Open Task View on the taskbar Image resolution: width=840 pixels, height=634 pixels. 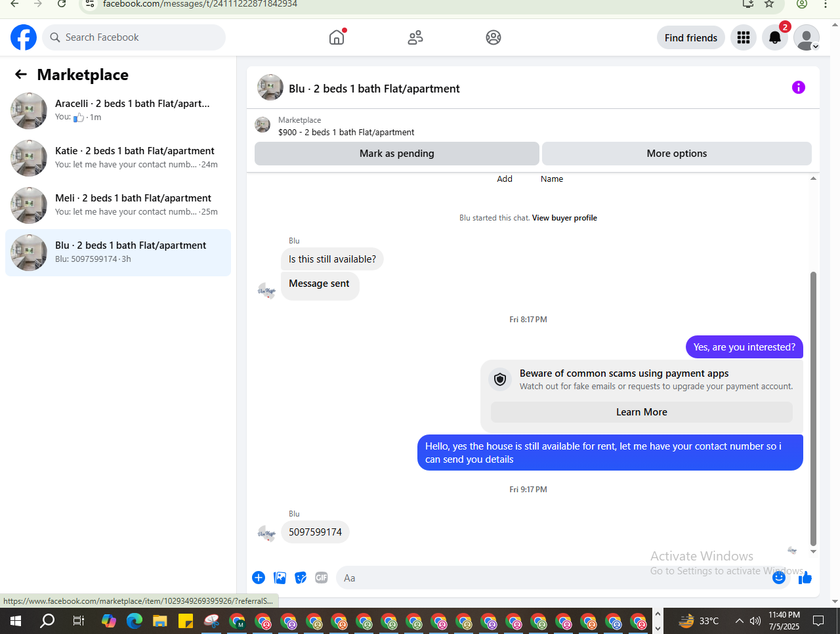[x=78, y=621]
